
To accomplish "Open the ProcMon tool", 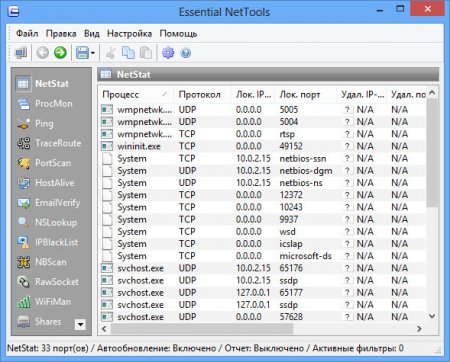I will click(x=44, y=104).
